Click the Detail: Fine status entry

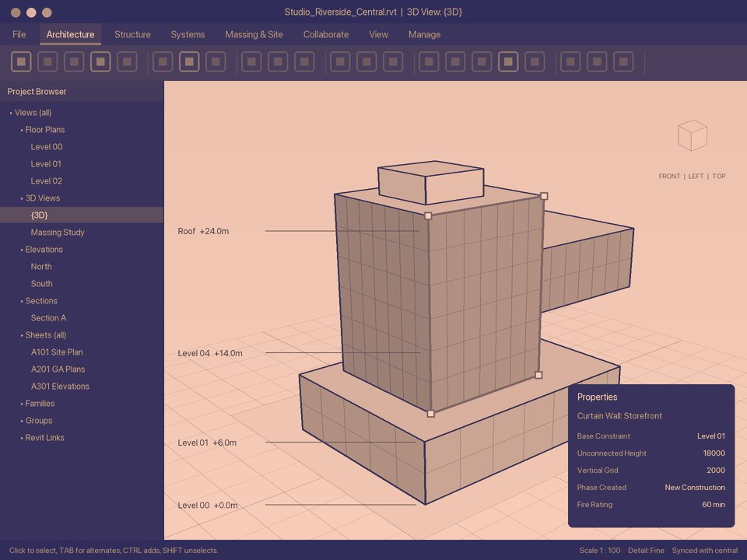click(646, 551)
